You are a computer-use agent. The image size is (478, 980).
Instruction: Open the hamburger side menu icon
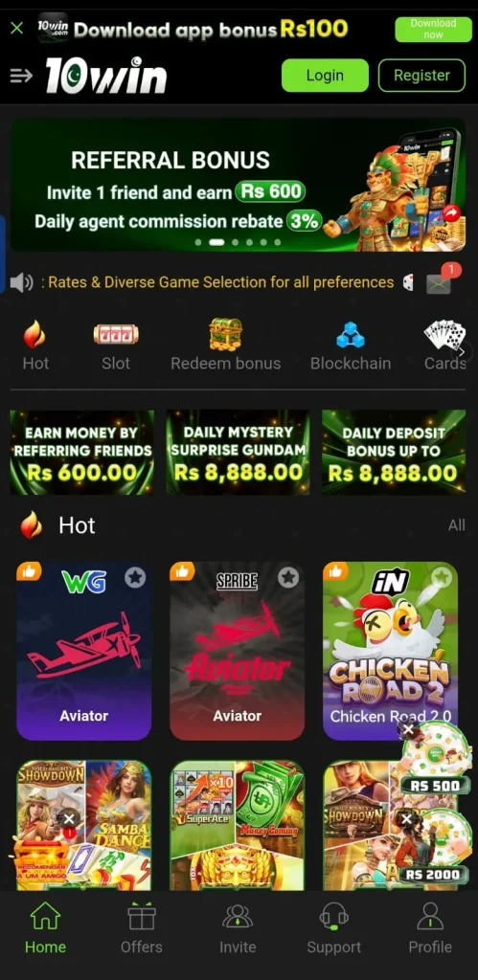coord(21,76)
